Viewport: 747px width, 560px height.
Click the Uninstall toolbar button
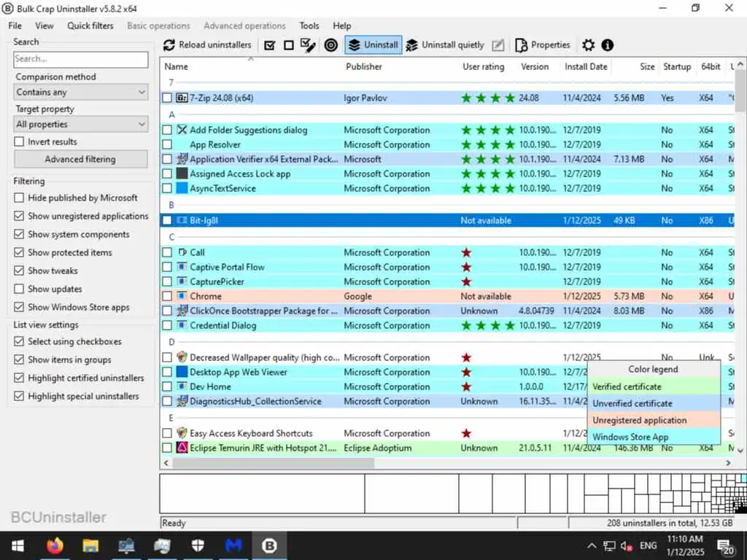pyautogui.click(x=373, y=44)
